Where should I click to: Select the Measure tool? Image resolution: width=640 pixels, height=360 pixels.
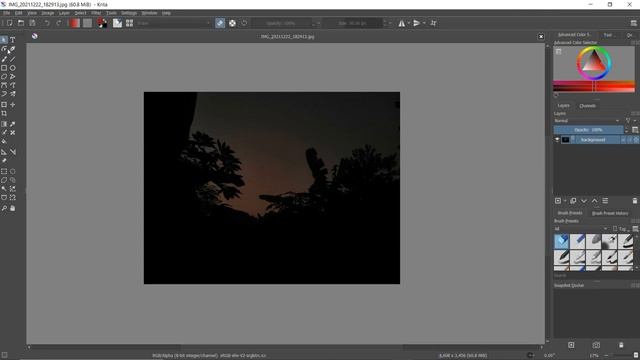point(13,152)
